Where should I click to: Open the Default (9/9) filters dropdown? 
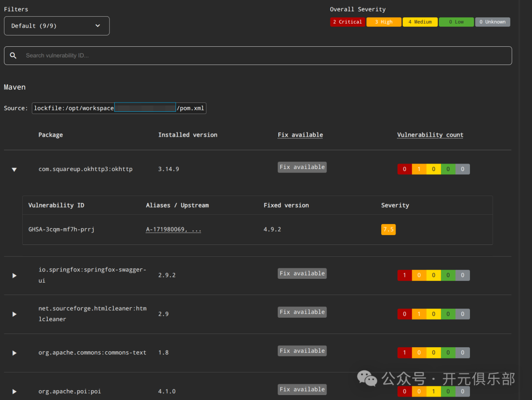57,26
